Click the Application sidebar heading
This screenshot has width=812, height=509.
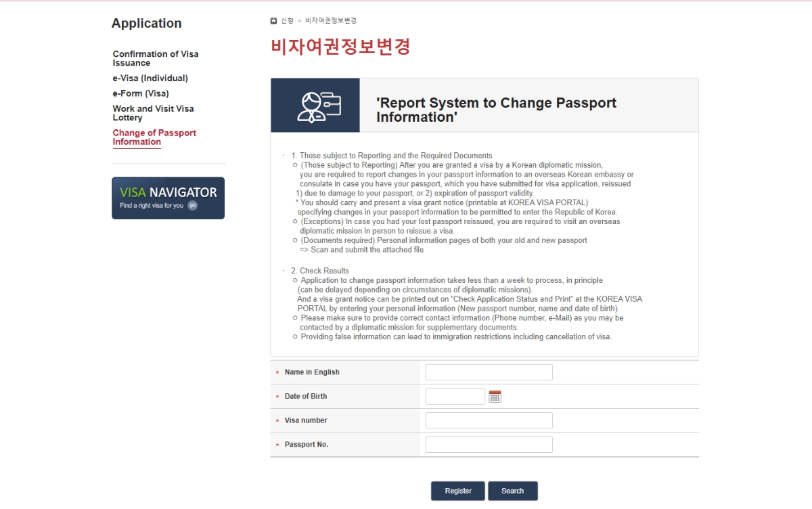tap(147, 24)
